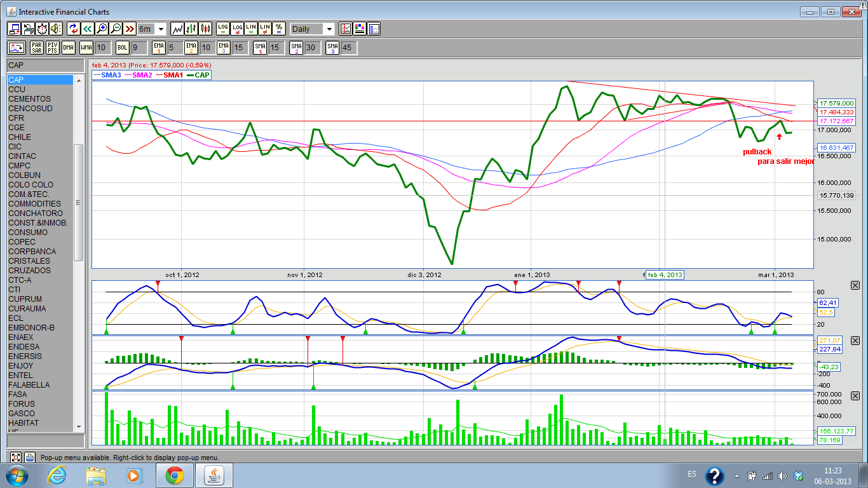Open Google Chrome from the taskbar

pyautogui.click(x=174, y=475)
